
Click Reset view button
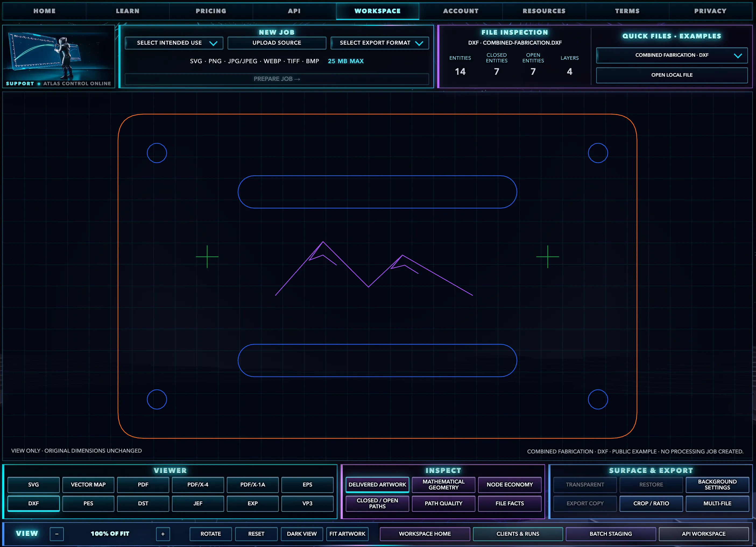tap(256, 534)
